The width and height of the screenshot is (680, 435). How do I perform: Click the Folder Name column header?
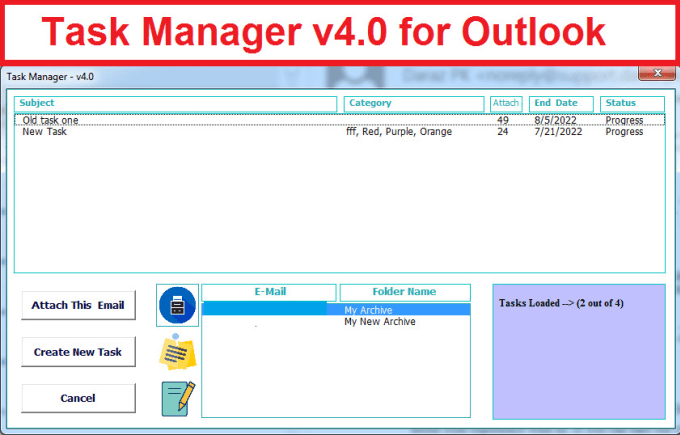click(405, 292)
